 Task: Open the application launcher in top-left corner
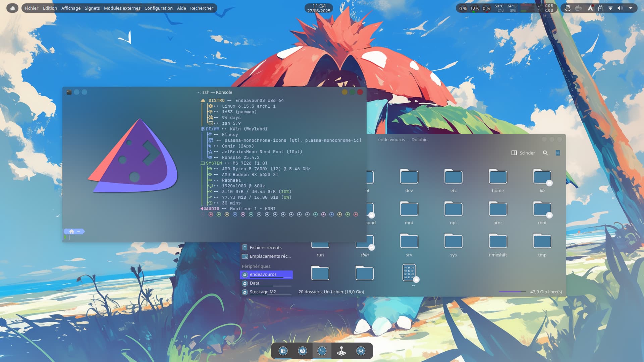point(12,8)
